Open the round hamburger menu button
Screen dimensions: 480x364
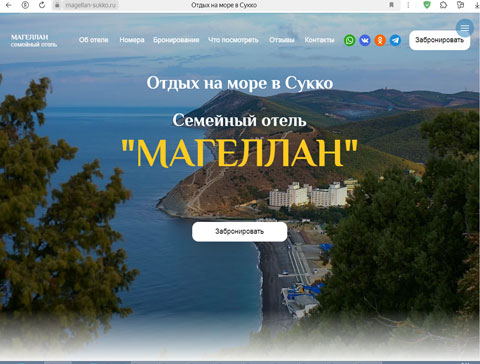[x=465, y=28]
